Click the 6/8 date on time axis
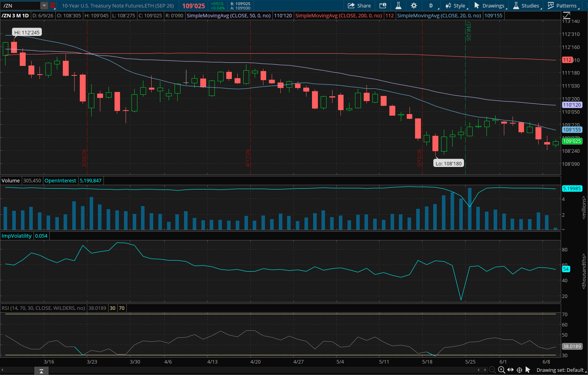The width and height of the screenshot is (588, 375). pos(546,362)
